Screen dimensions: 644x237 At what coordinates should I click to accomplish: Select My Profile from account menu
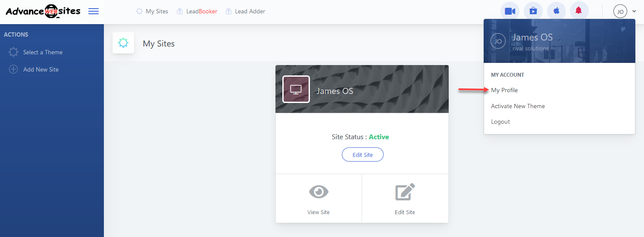tap(504, 90)
